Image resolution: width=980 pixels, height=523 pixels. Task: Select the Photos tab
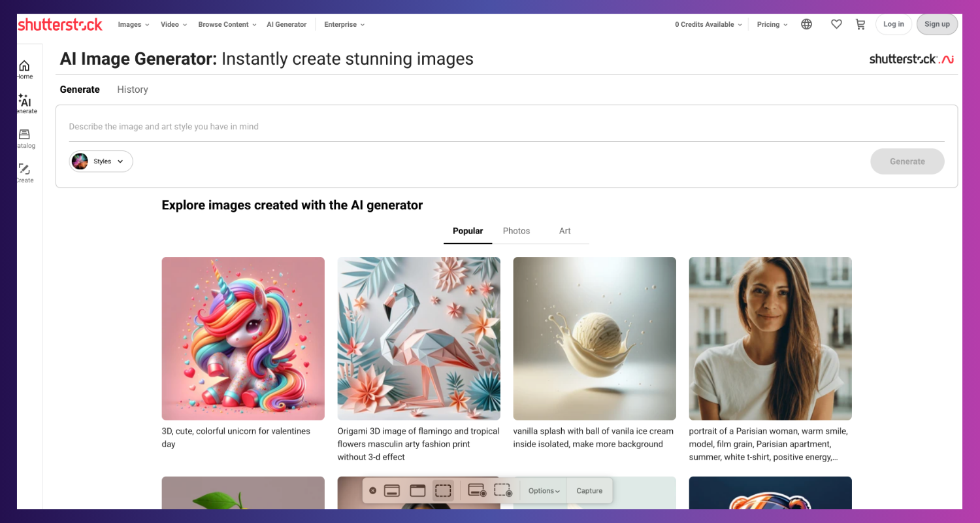(x=516, y=231)
